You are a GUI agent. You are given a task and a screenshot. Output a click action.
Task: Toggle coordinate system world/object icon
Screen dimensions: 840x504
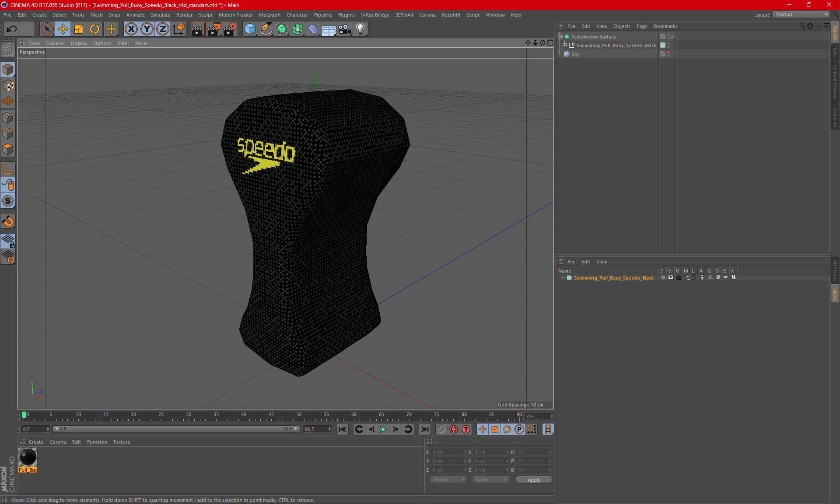click(178, 29)
